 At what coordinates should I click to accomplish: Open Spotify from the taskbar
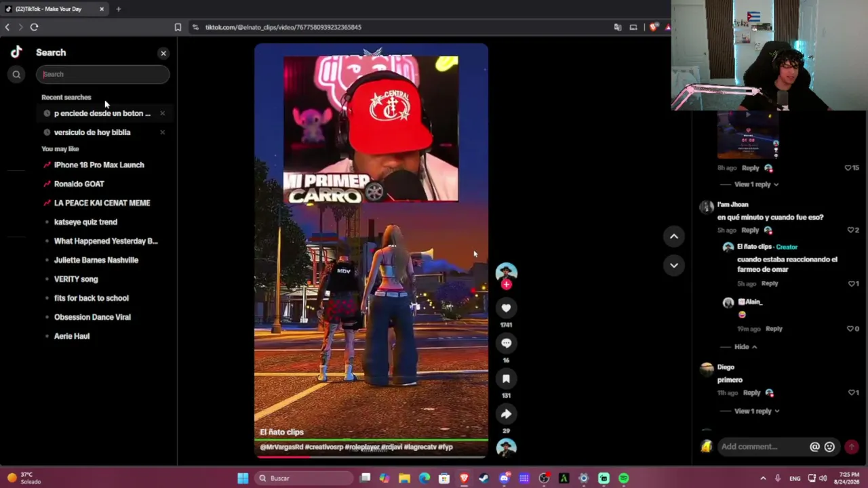tap(623, 479)
